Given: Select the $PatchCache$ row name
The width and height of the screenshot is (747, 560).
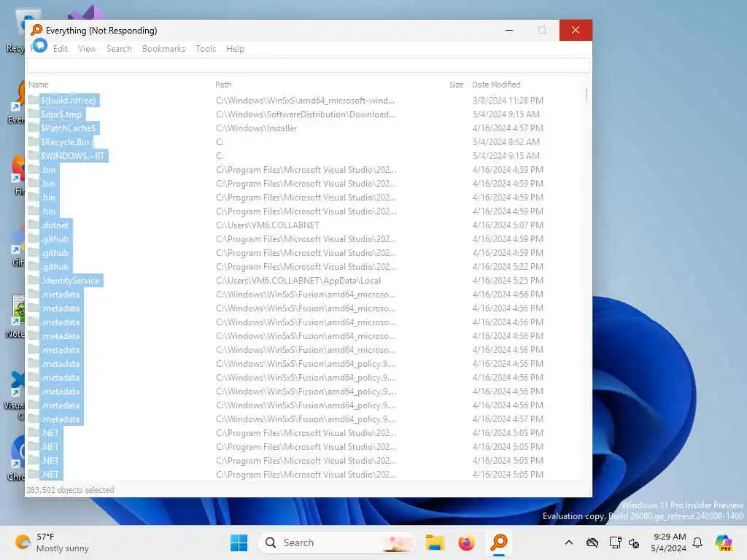Looking at the screenshot, I should pyautogui.click(x=68, y=128).
